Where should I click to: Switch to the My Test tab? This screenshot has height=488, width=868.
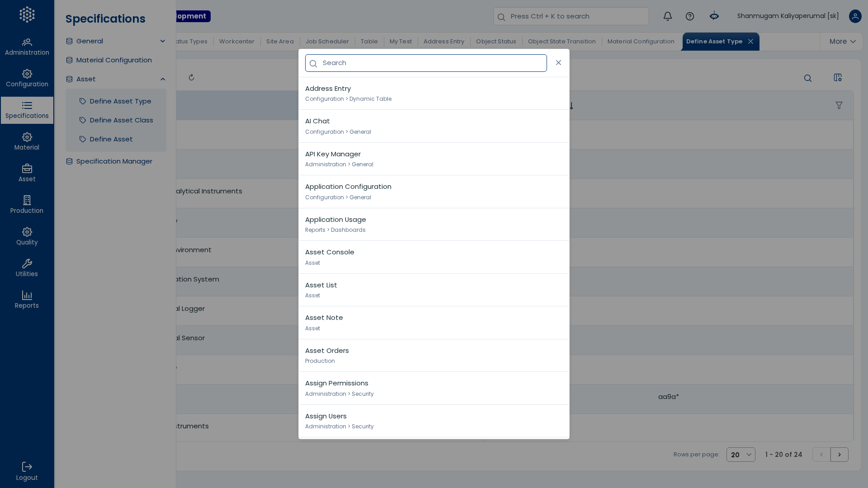(x=401, y=42)
